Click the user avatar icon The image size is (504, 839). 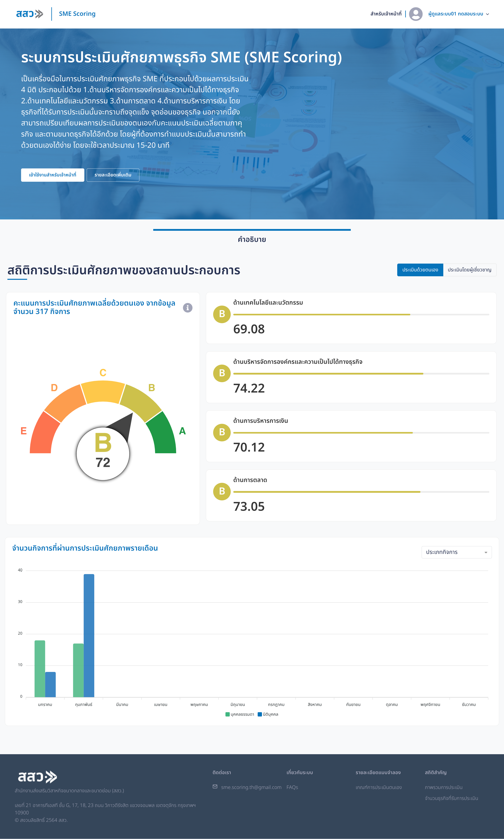tap(415, 14)
